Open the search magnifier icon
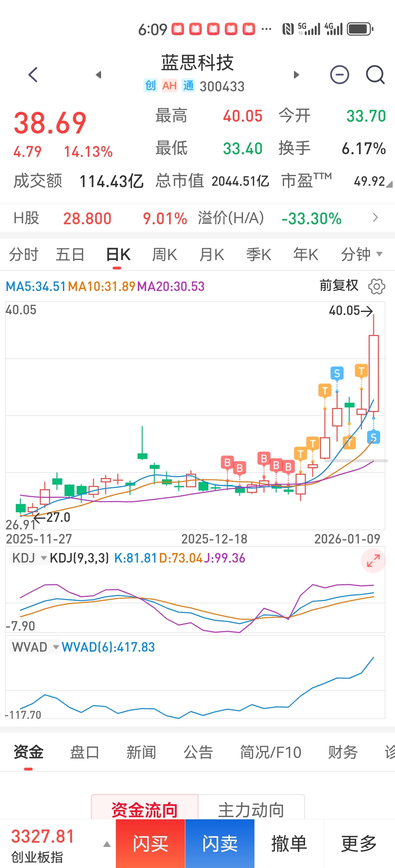This screenshot has height=868, width=395. (x=376, y=74)
